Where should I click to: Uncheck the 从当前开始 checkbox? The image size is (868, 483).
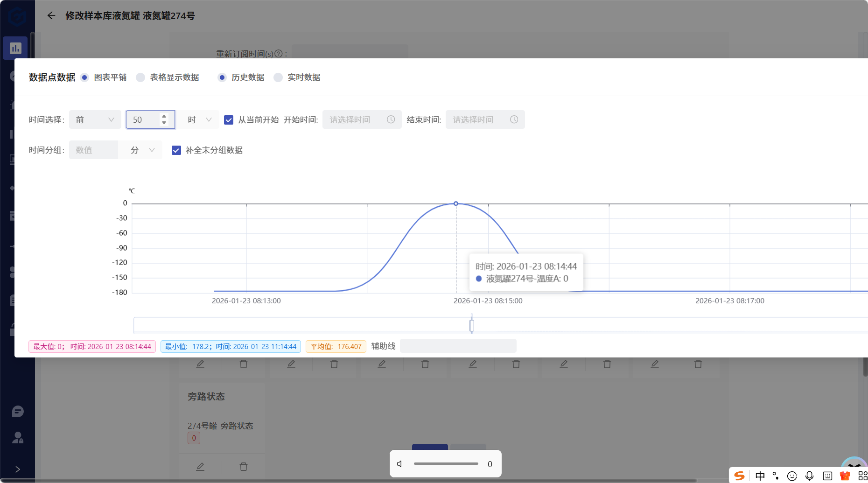229,120
